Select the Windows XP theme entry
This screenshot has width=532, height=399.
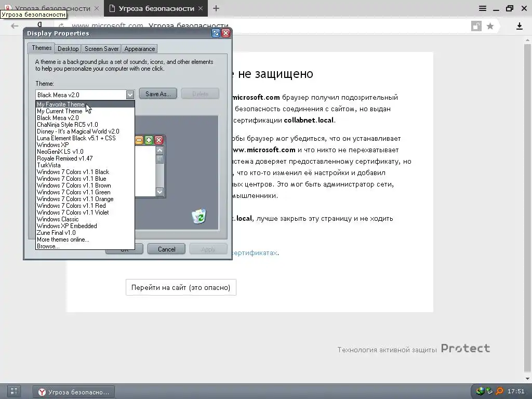(x=85, y=145)
